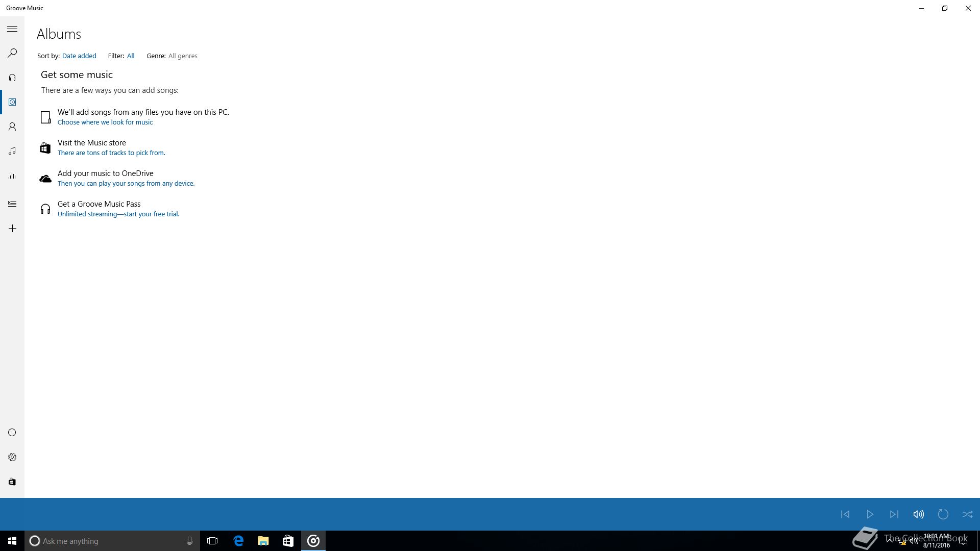Skip to the next track
Viewport: 980px width, 551px height.
894,514
